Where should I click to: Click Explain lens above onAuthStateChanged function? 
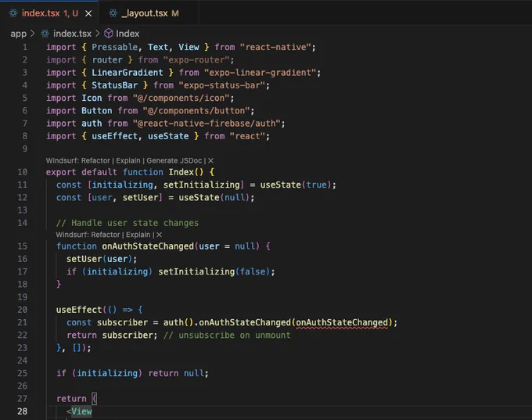coord(138,235)
